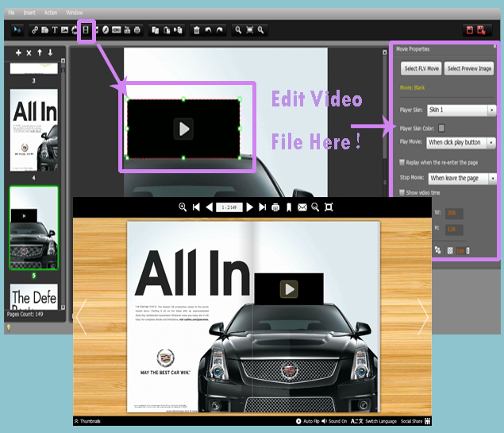The image size is (504, 433).
Task: Click the Flash/SWF insert icon
Action: click(x=106, y=30)
